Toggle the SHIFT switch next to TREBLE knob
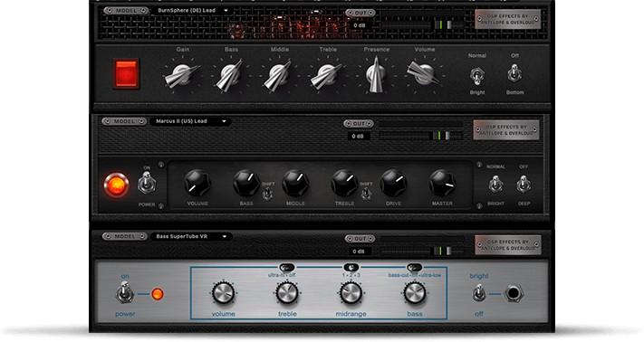Image resolution: width=644 pixels, height=342 pixels. (x=366, y=194)
